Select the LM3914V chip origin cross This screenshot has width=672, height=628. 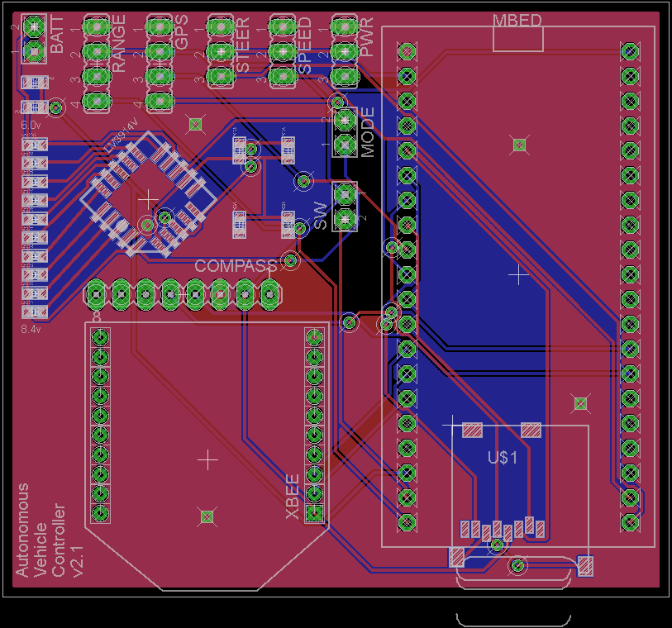click(148, 198)
